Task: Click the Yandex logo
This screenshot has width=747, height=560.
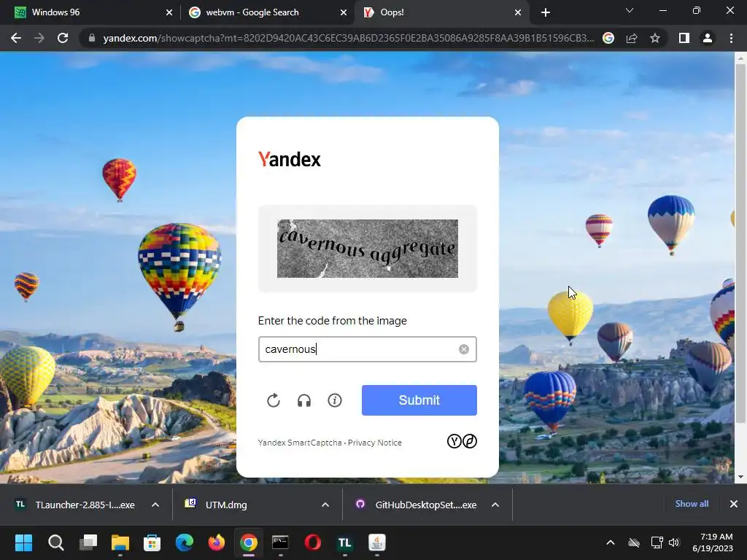Action: (x=289, y=159)
